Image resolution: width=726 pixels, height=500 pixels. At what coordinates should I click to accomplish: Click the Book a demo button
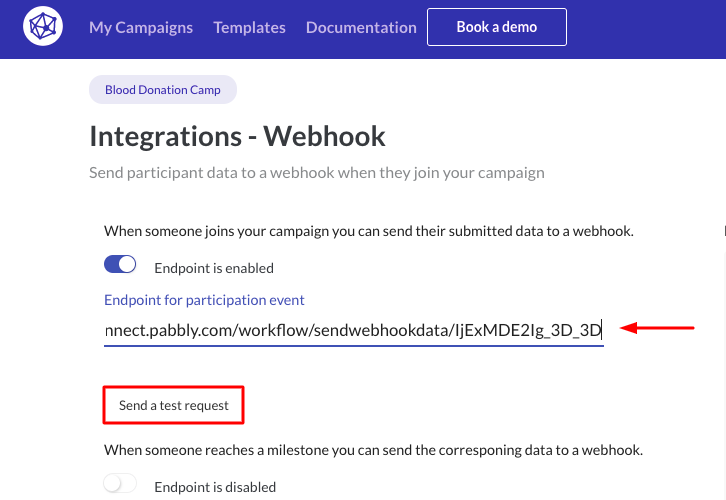pyautogui.click(x=497, y=27)
